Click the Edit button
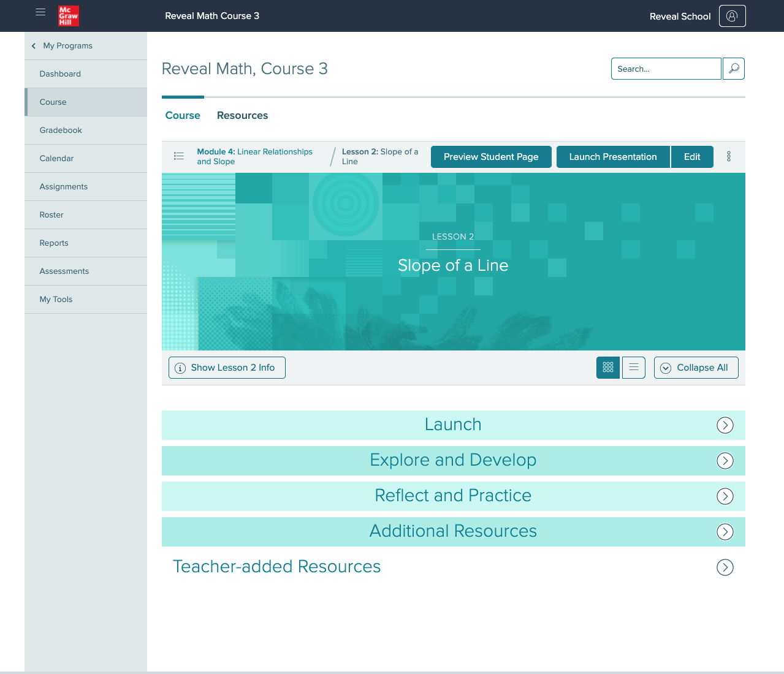Screen dimensions: 784x674 692,157
